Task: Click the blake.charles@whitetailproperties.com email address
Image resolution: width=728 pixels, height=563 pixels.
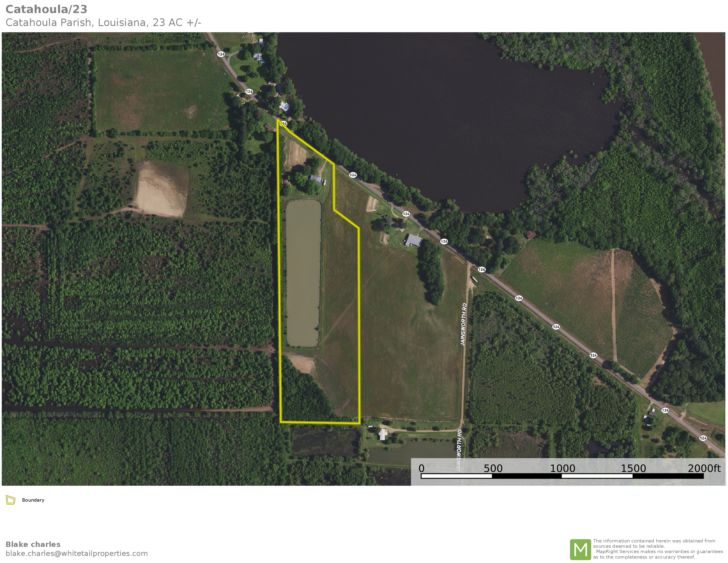Action: click(77, 553)
